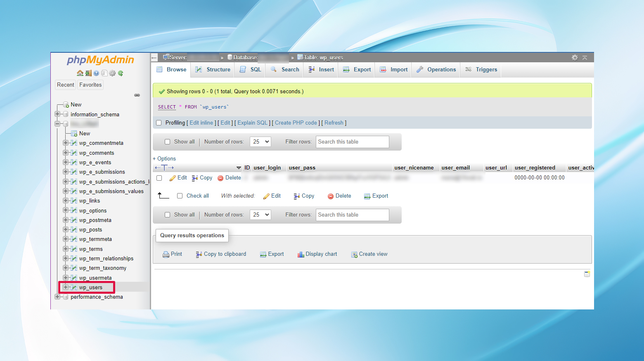Image resolution: width=644 pixels, height=361 pixels.
Task: Export the selected rows
Action: (376, 196)
